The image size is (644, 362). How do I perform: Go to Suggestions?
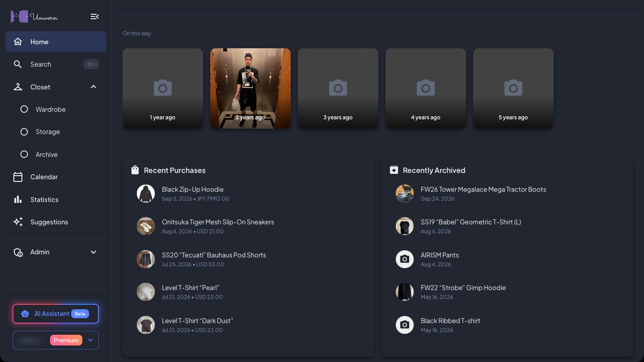pyautogui.click(x=55, y=222)
